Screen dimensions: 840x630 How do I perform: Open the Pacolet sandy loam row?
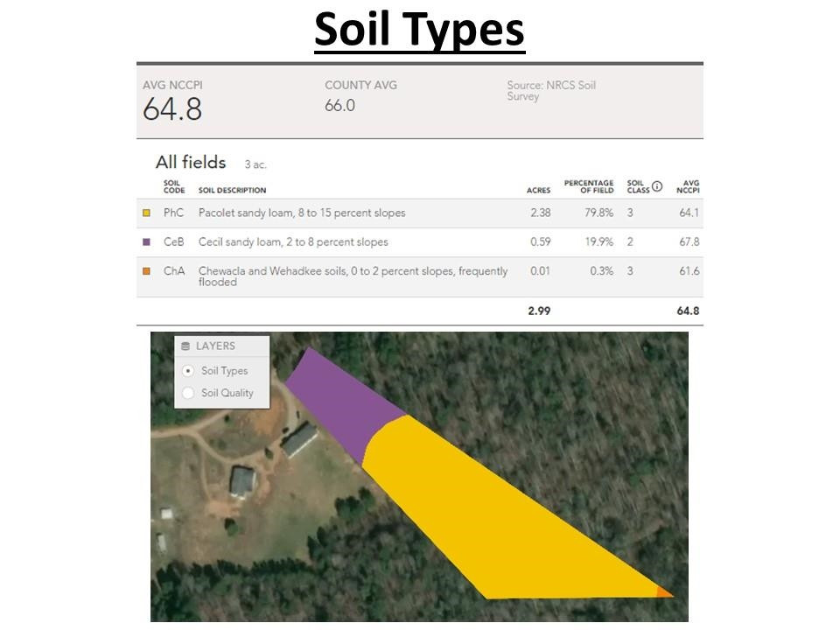pyautogui.click(x=302, y=213)
